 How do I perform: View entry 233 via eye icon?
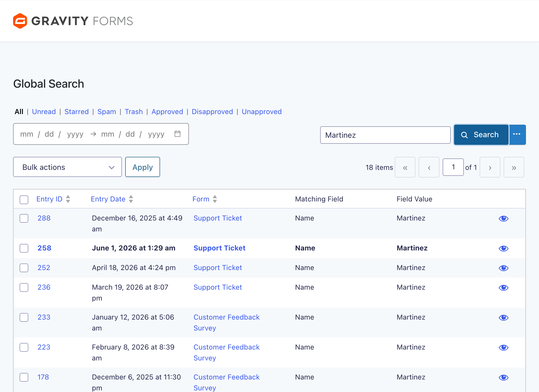click(503, 317)
